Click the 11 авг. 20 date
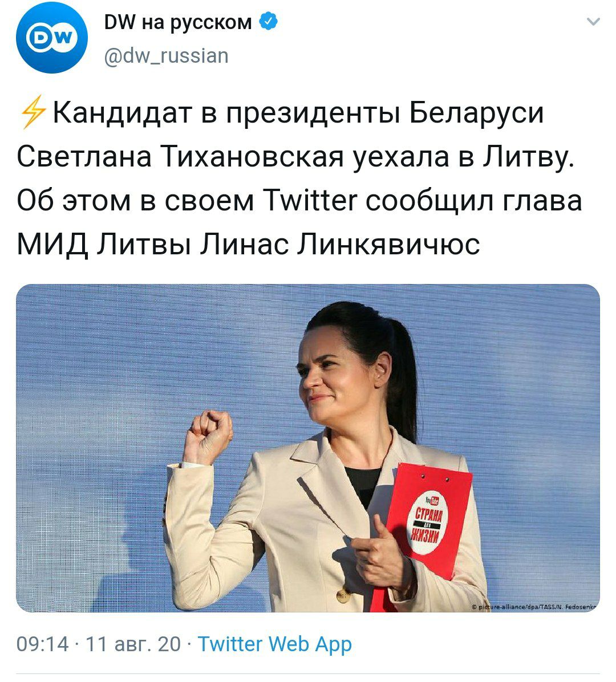 pyautogui.click(x=133, y=644)
